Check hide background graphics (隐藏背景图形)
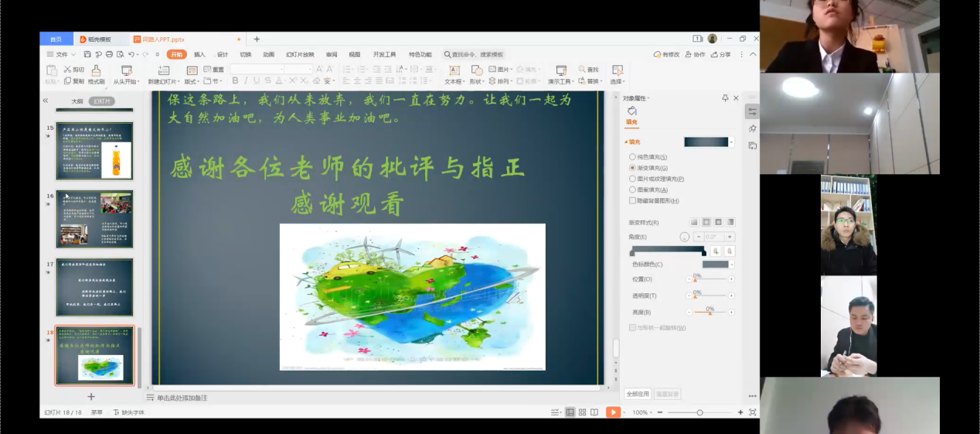Viewport: 980px width, 434px height. click(x=633, y=200)
